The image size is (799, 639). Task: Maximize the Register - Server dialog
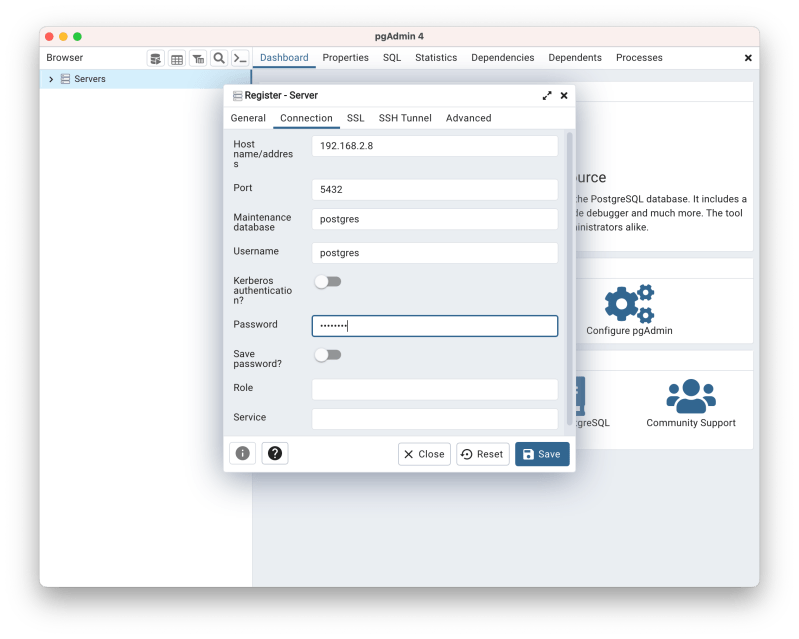pyautogui.click(x=547, y=96)
